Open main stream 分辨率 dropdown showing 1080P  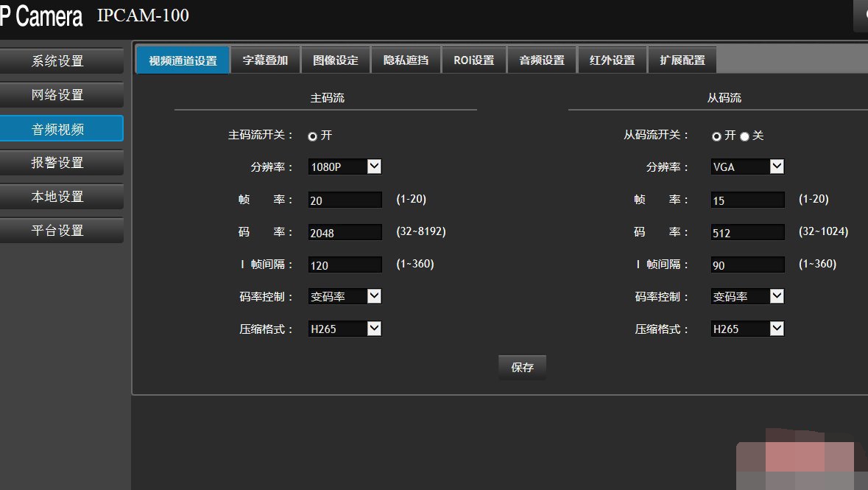pos(345,167)
